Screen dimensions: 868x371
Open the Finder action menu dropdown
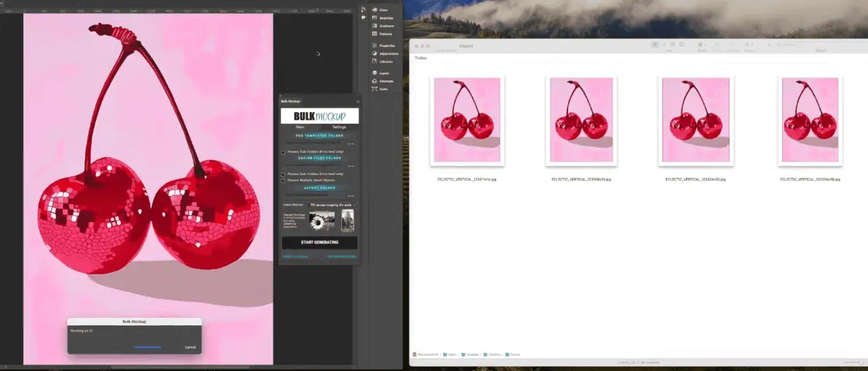coord(748,45)
